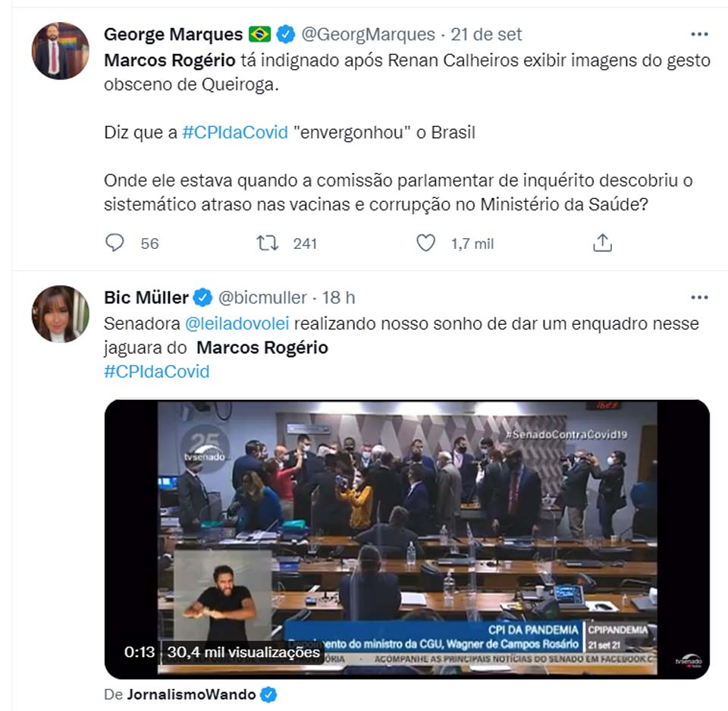Open the @leiladovolei mention

pyautogui.click(x=237, y=324)
